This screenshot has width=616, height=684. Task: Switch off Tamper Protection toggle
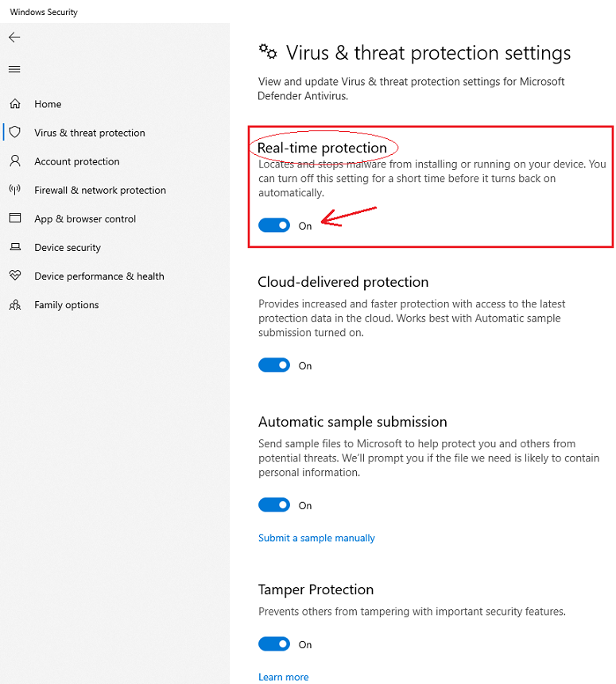tap(274, 644)
